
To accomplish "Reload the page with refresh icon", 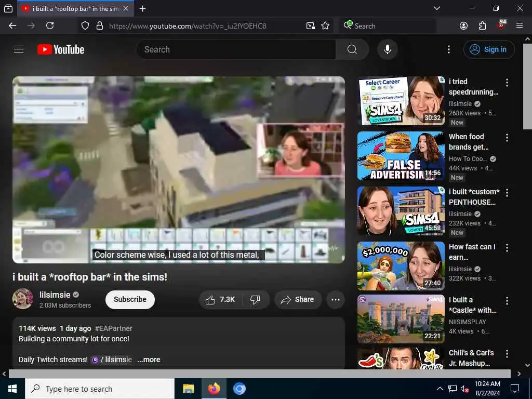I will point(50,26).
